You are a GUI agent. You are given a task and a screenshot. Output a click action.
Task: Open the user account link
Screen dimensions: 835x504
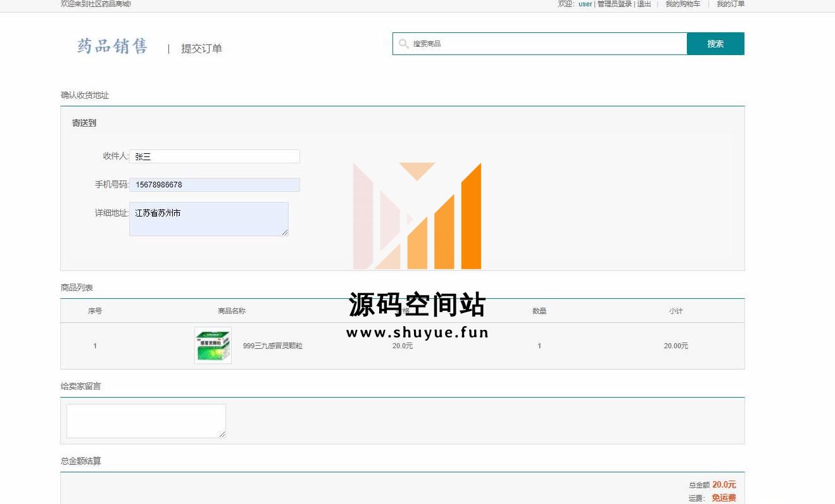585,4
